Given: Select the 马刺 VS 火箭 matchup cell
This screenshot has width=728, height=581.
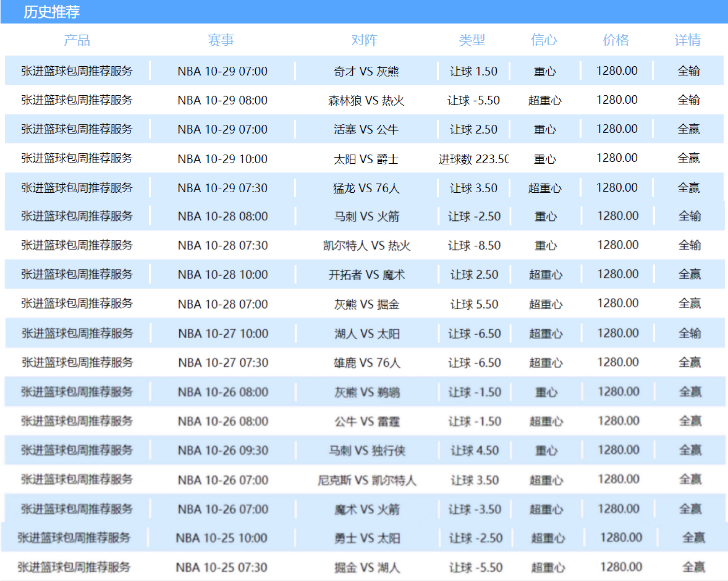Looking at the screenshot, I should point(367,216).
